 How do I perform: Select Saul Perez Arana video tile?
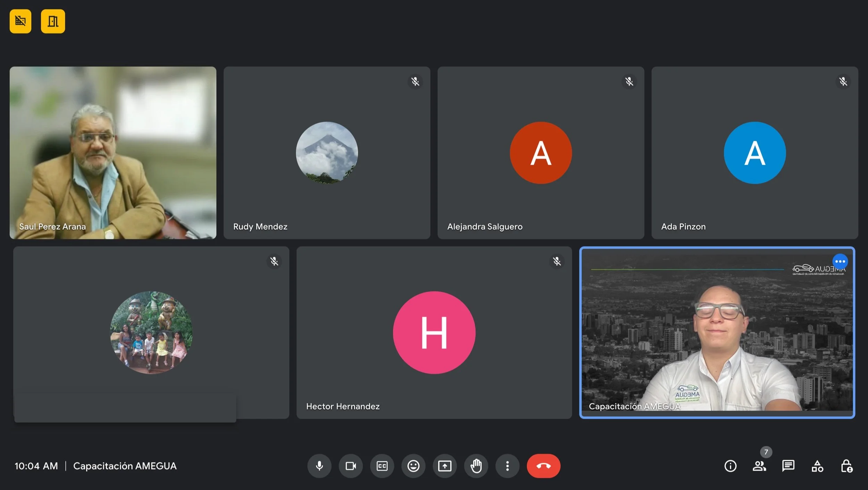pos(113,153)
